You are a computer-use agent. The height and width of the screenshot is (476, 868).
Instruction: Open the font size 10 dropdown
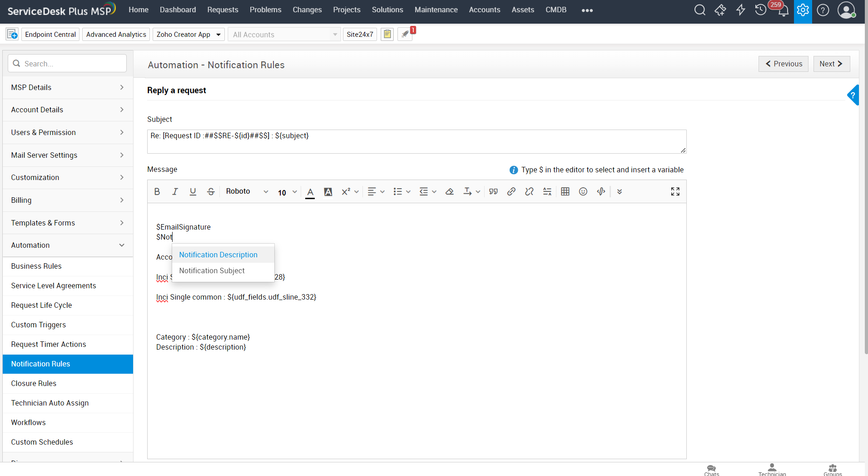(288, 192)
